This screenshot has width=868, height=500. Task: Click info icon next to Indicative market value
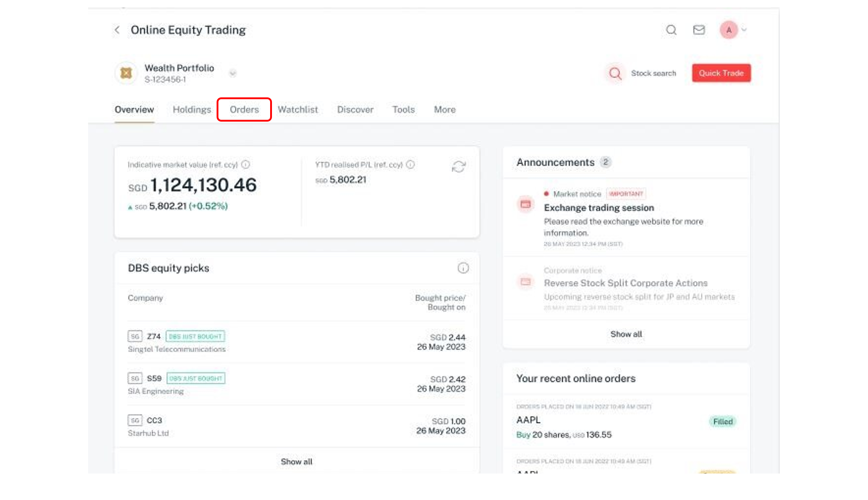point(245,164)
